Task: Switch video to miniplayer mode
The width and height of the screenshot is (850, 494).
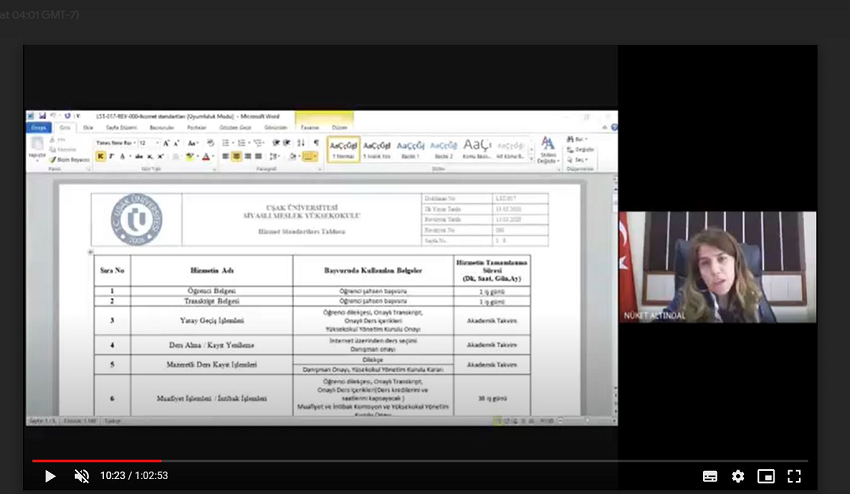Action: pos(766,476)
